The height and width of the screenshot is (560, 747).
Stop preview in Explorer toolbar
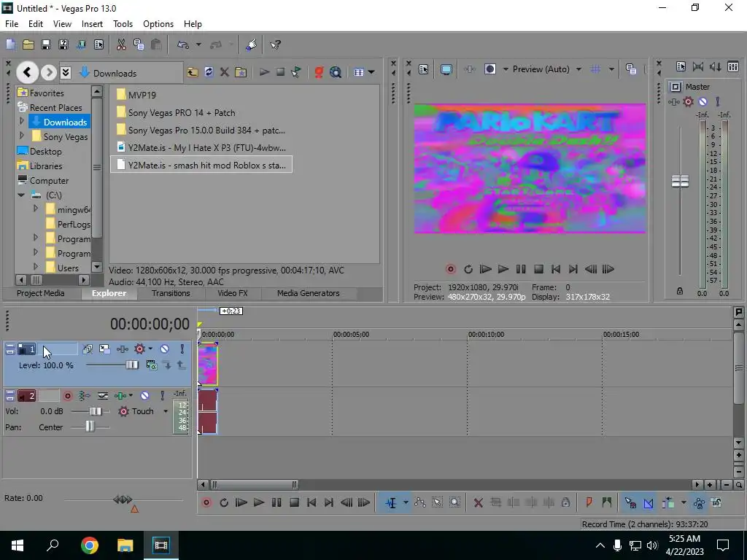280,72
